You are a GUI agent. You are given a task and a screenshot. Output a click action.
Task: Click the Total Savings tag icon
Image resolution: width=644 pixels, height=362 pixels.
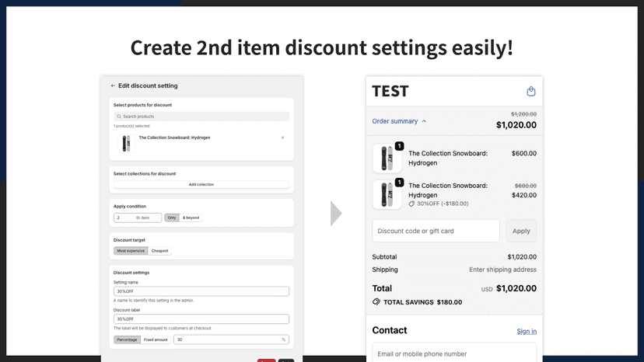pos(376,301)
